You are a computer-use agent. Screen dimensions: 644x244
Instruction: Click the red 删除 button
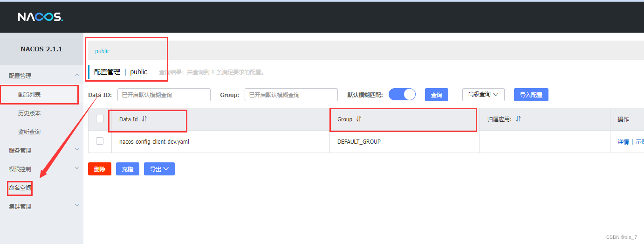(100, 169)
